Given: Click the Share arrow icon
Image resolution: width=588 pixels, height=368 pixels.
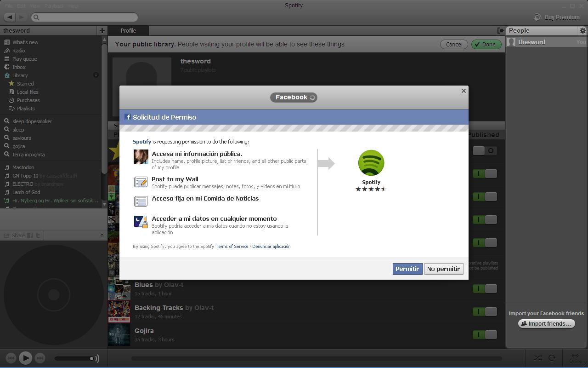Looking at the screenshot, I should (6, 236).
